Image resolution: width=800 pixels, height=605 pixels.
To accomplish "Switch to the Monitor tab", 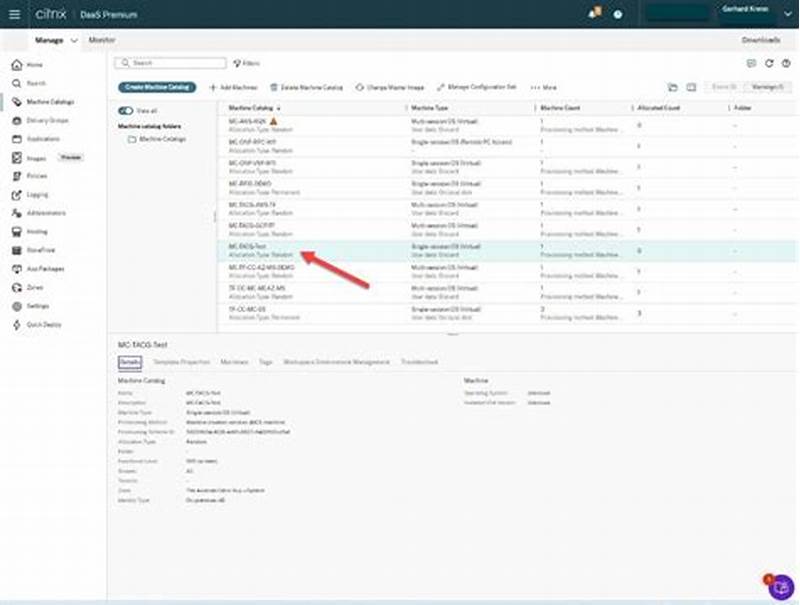I will pos(100,41).
